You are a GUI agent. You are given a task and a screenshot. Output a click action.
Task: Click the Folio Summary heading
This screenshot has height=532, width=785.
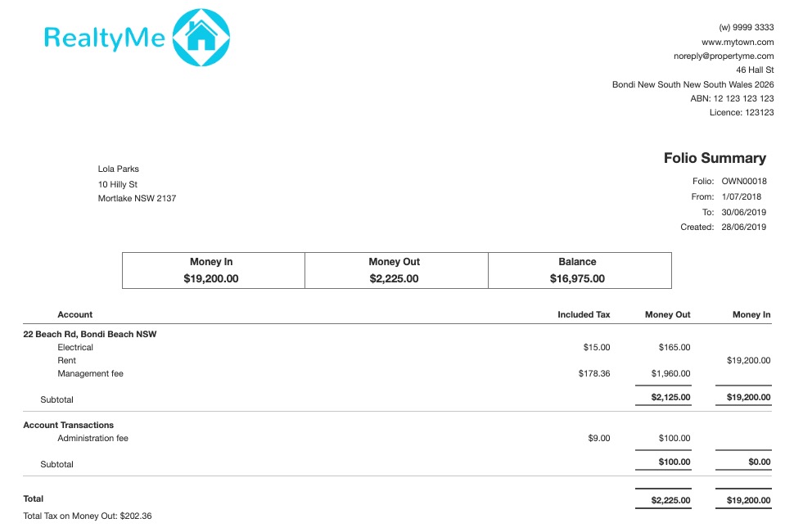715,158
